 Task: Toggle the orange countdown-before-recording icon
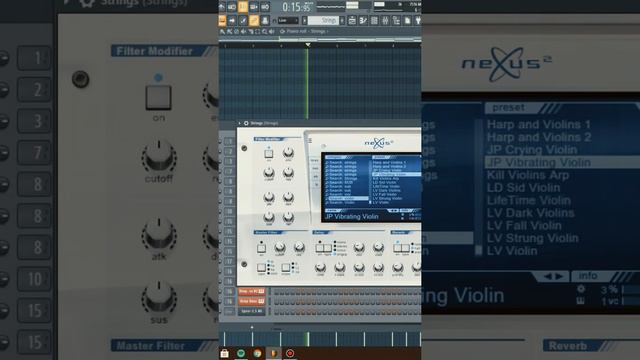[x=243, y=7]
